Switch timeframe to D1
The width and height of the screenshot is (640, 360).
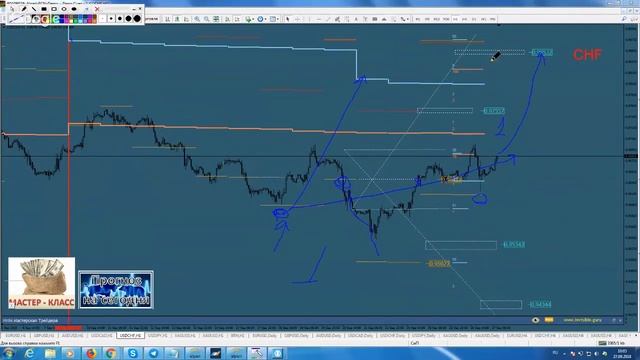474,19
